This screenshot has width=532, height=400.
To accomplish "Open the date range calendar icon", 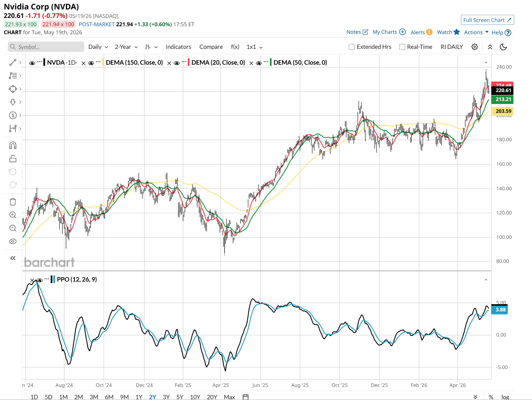I will pos(245,397).
